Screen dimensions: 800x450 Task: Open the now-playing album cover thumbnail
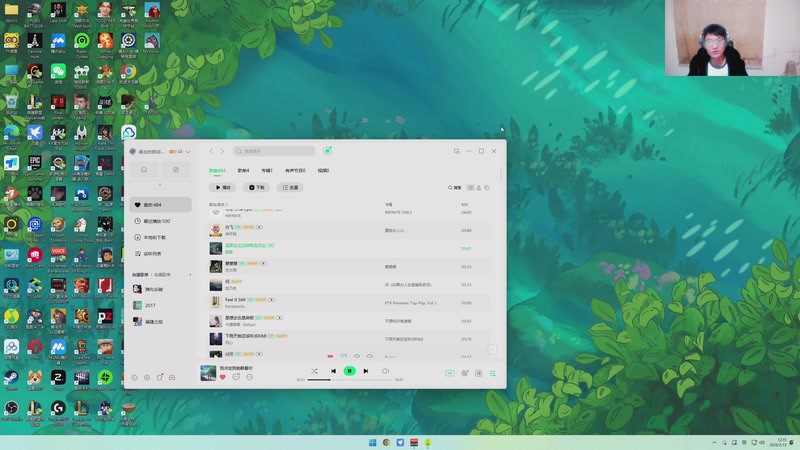208,373
